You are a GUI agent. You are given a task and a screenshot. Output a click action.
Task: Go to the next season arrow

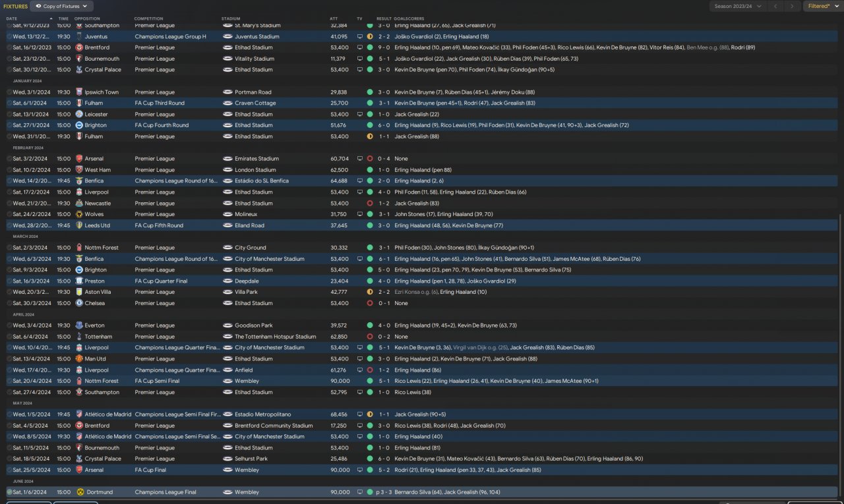coord(793,6)
